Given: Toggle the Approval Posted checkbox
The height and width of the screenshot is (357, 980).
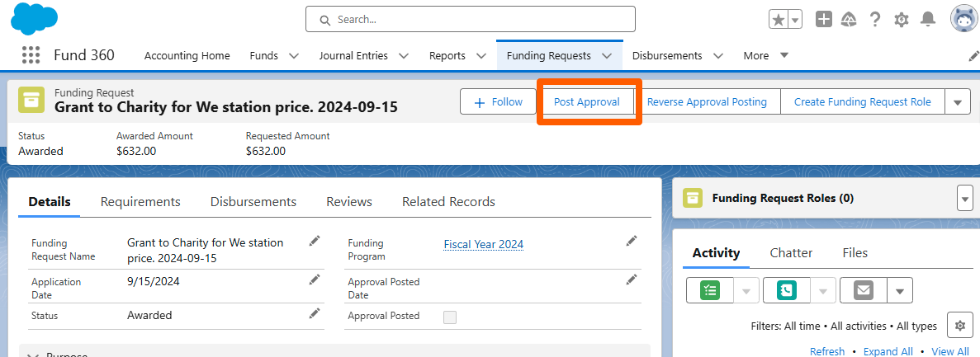Looking at the screenshot, I should click(449, 317).
